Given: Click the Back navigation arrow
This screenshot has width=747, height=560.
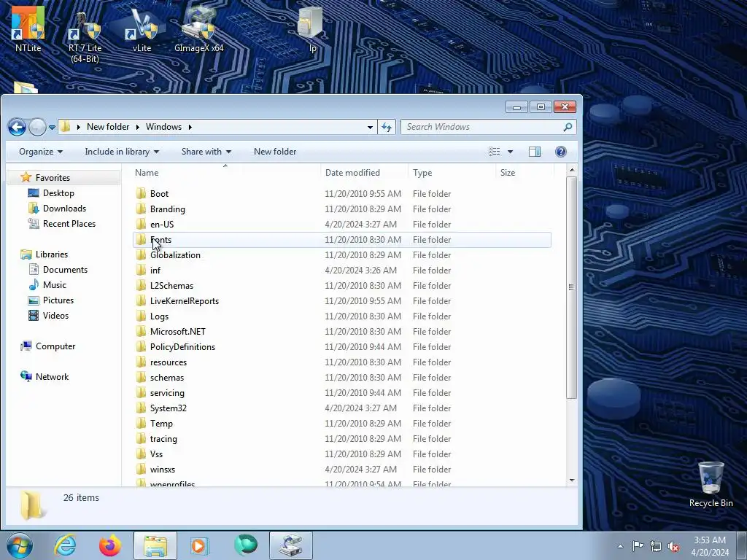Looking at the screenshot, I should (x=17, y=127).
